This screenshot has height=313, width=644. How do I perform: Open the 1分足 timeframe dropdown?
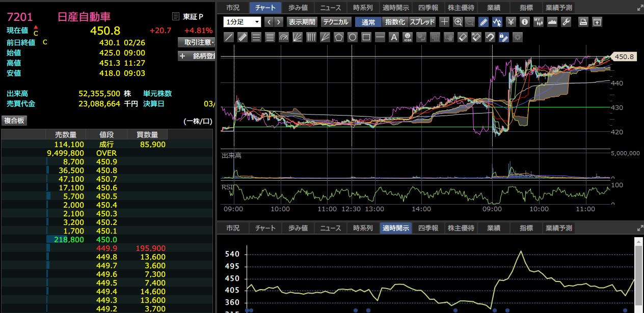[242, 22]
